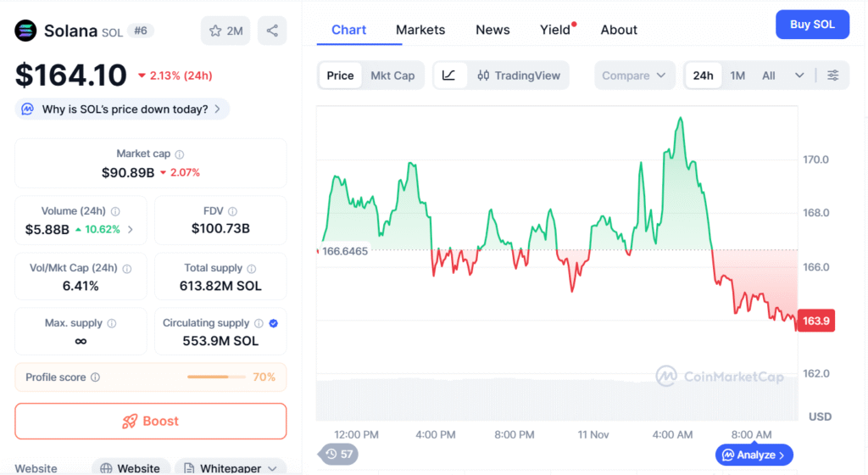Select the 1M time range
The height and width of the screenshot is (475, 868).
pyautogui.click(x=737, y=75)
